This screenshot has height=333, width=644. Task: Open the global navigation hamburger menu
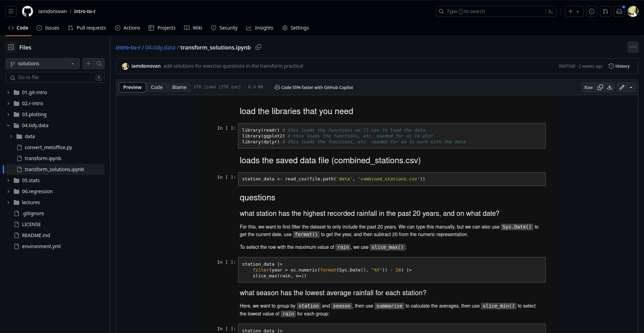(11, 11)
